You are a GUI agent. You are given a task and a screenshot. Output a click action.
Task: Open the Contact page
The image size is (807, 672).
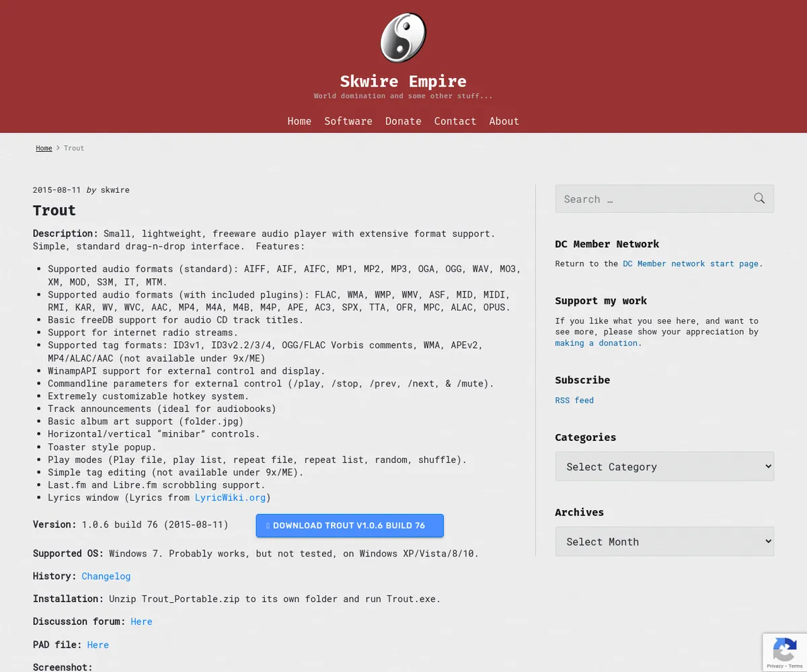click(x=455, y=121)
